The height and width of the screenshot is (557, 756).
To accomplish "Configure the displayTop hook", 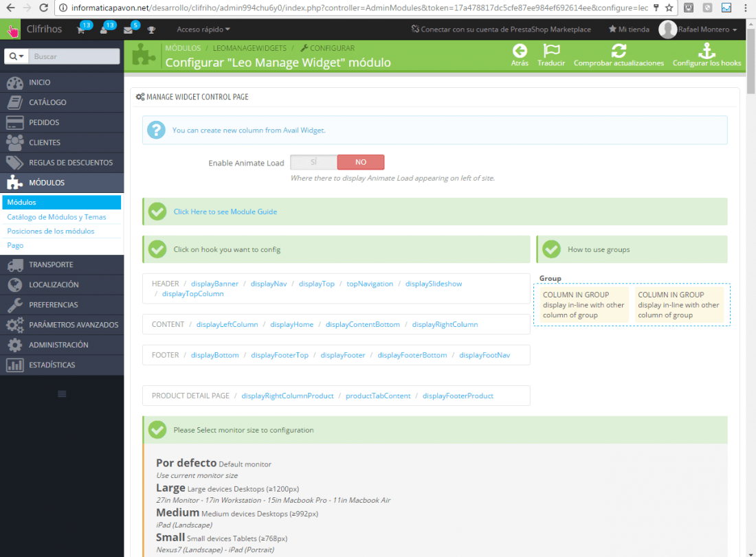I will coord(317,284).
